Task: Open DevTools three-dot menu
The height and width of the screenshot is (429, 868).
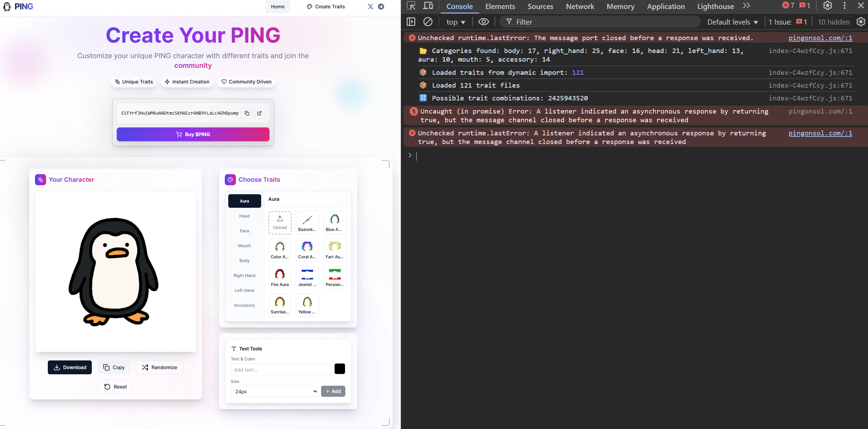Action: coord(844,6)
